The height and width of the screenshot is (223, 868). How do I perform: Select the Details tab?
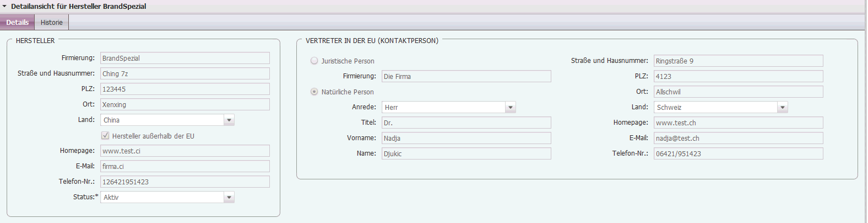17,23
